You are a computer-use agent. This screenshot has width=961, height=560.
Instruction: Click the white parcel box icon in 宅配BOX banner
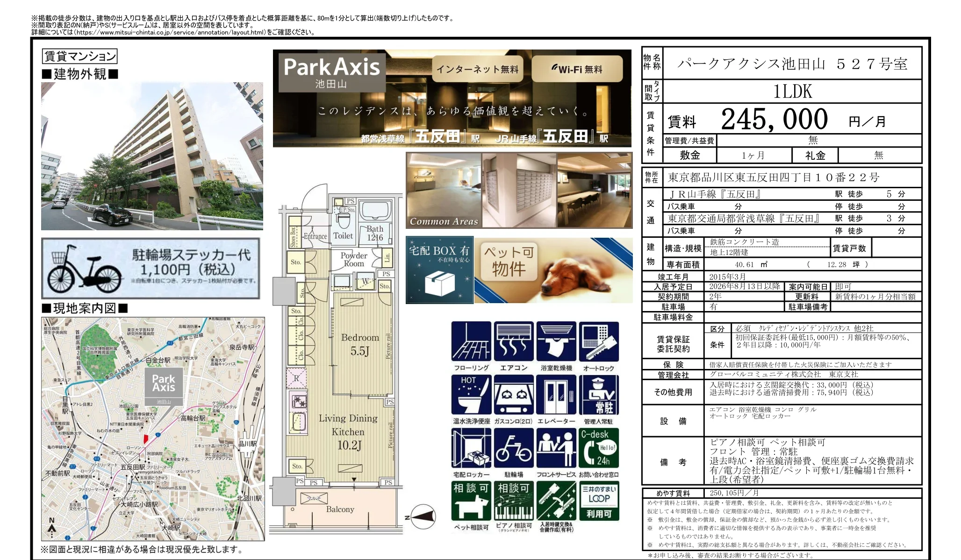439,284
